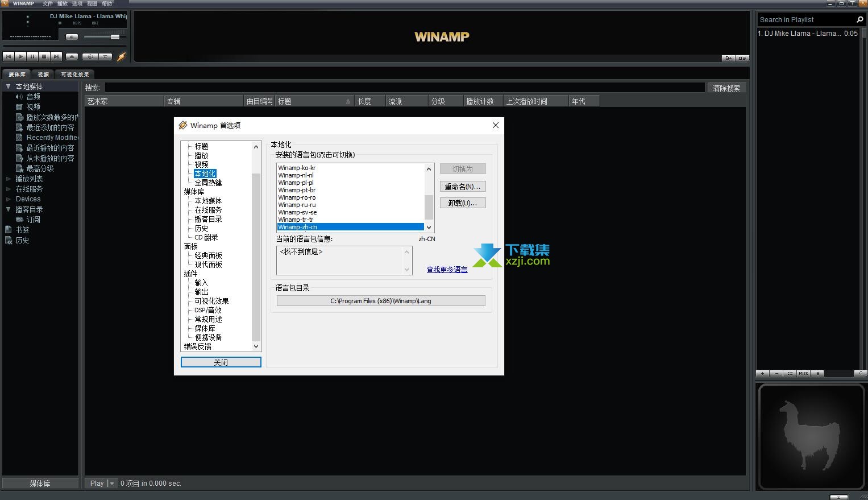Skip to the Next track

(56, 56)
